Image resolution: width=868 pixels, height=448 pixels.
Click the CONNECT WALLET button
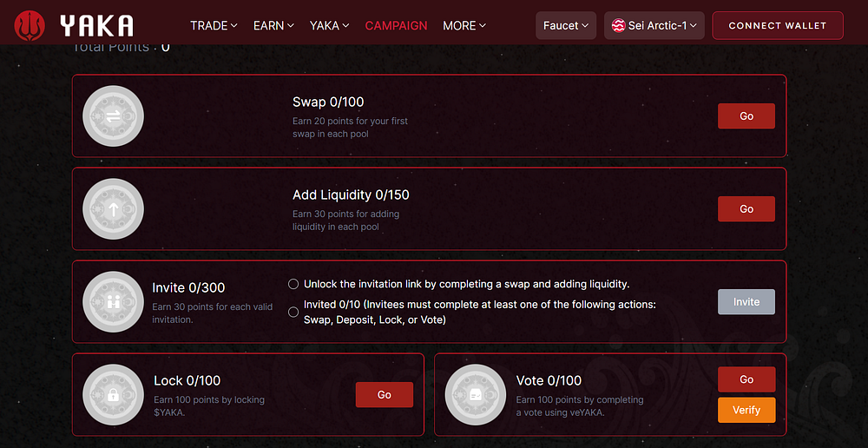click(777, 25)
